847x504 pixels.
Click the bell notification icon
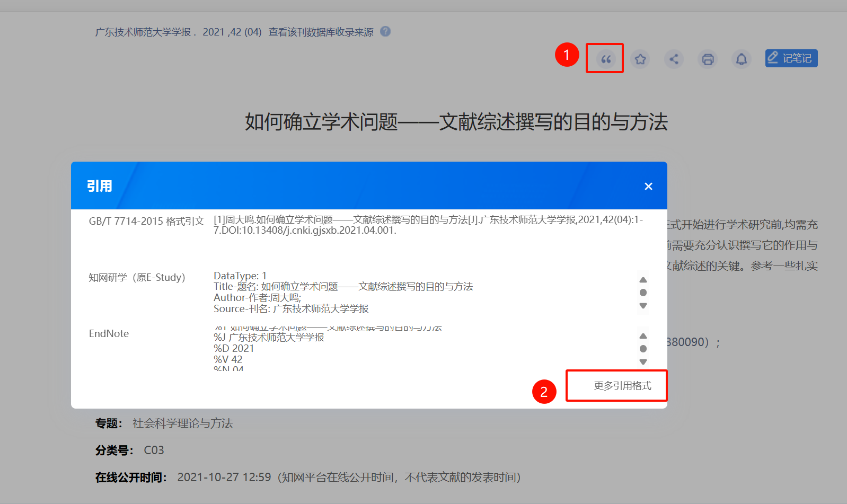click(742, 59)
